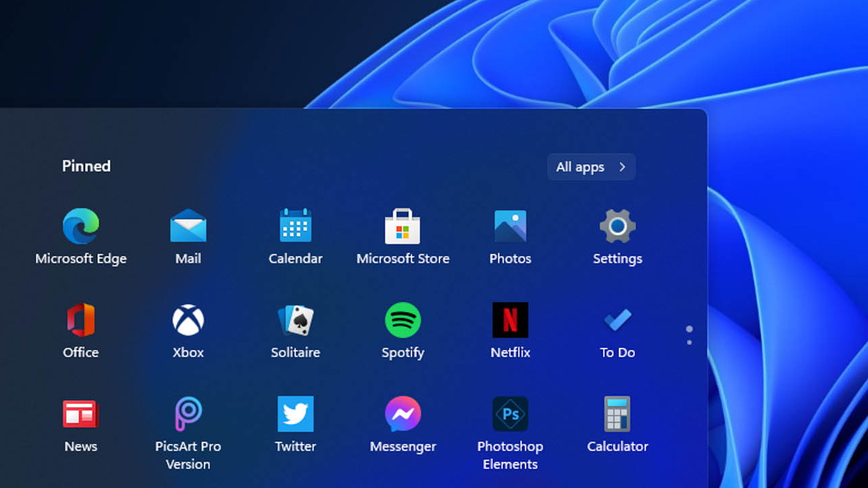Open Spotify

pyautogui.click(x=403, y=320)
